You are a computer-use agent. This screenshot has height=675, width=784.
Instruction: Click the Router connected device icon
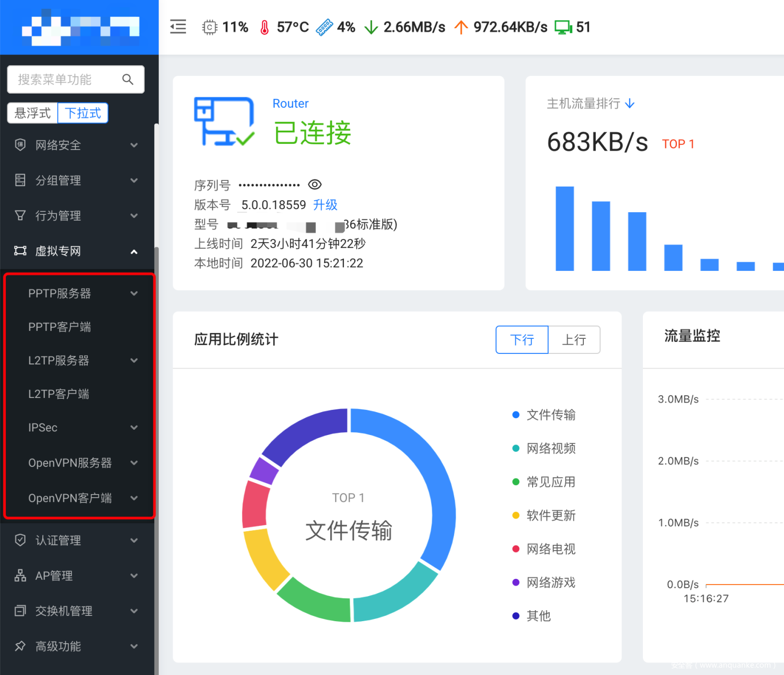click(x=224, y=121)
